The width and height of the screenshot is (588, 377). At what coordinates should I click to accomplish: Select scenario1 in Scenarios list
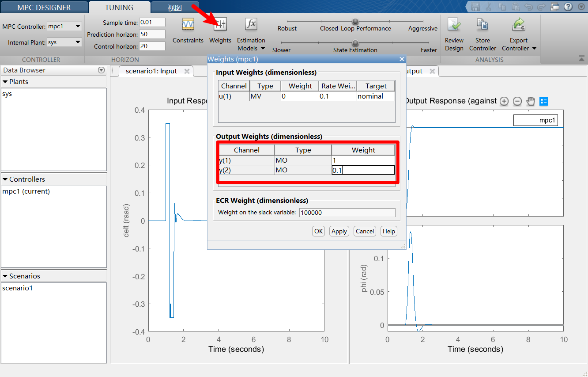coord(17,288)
